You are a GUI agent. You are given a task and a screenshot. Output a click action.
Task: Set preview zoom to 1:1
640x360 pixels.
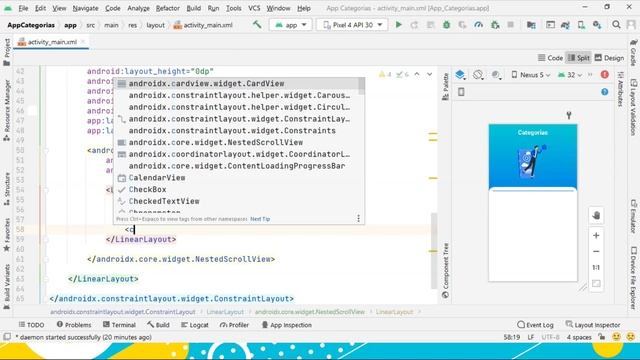596,268
